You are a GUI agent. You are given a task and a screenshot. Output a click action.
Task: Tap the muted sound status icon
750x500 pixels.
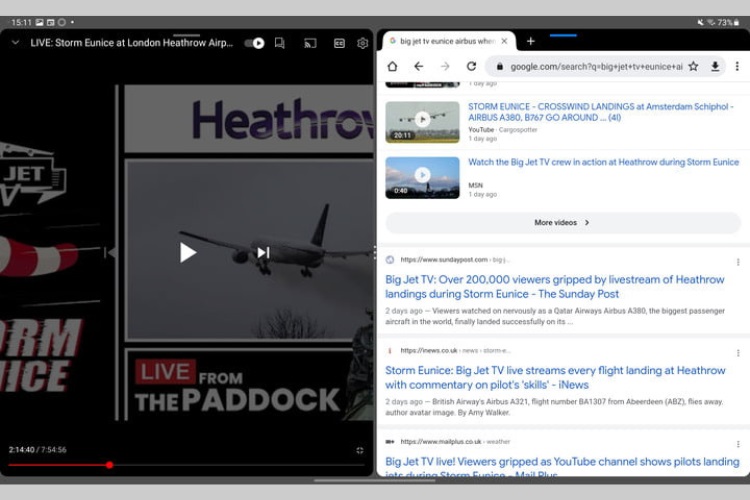[x=700, y=22]
